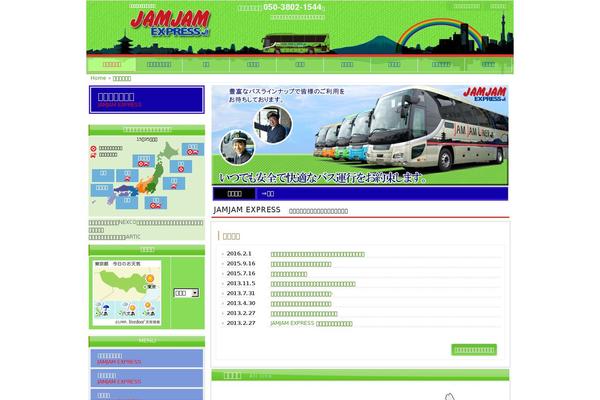Click the phone number 050-3802-1544
Screen dimensions: 600x400
coord(292,7)
